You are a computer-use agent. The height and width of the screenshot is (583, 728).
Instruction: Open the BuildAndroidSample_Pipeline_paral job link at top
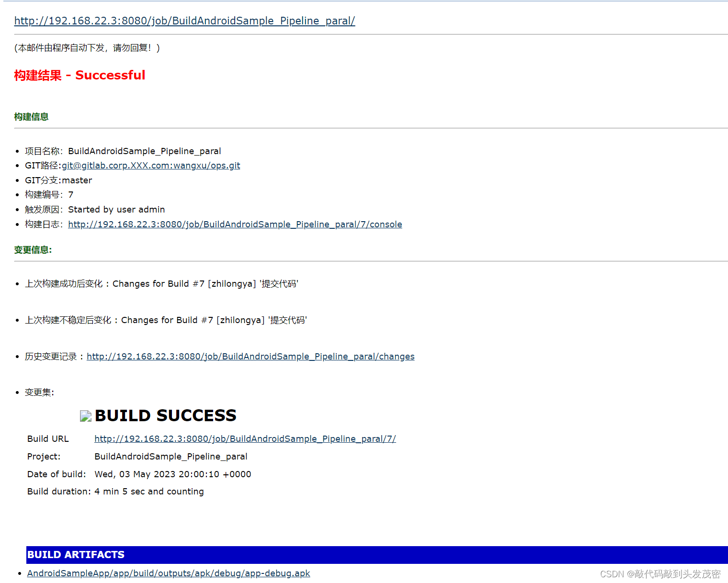click(184, 21)
